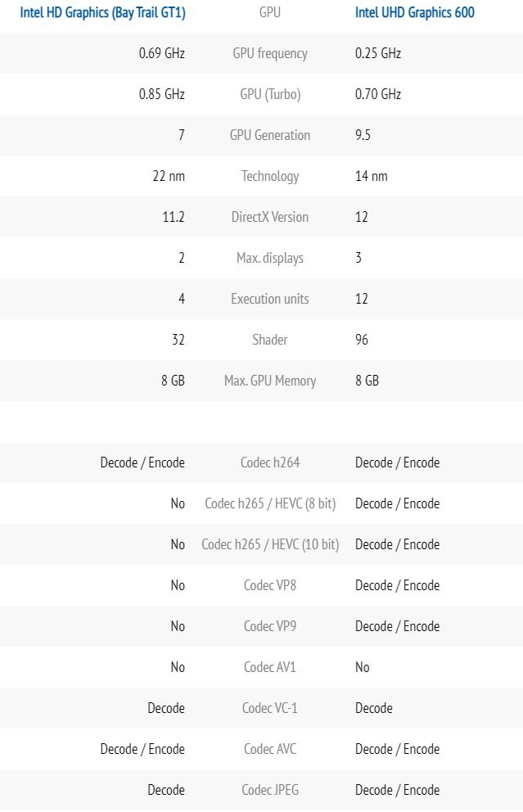523x812 pixels.
Task: Click the Codec VP8 label
Action: 270,585
